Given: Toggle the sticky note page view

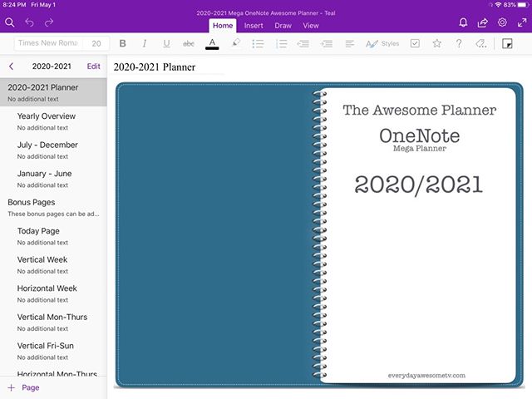Looking at the screenshot, I should pos(507,43).
